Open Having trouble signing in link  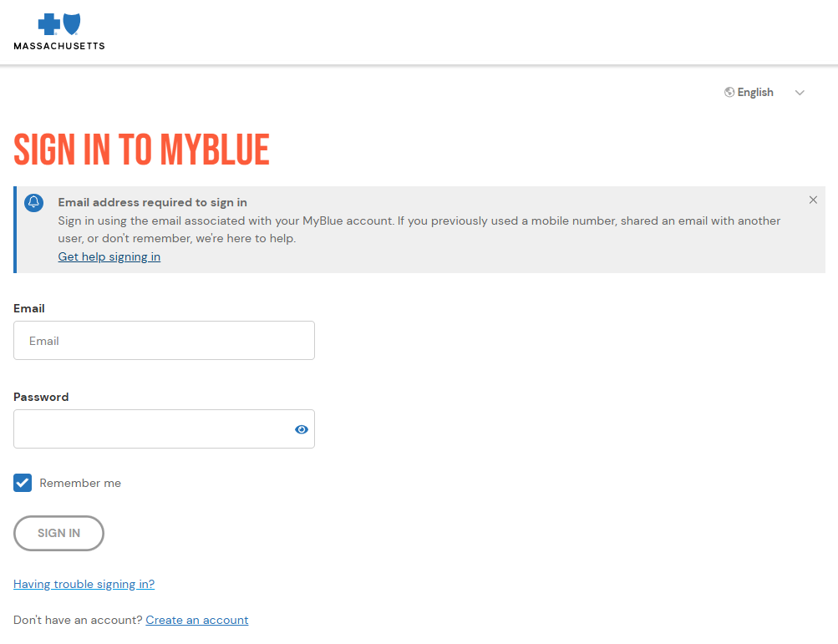[x=84, y=584]
